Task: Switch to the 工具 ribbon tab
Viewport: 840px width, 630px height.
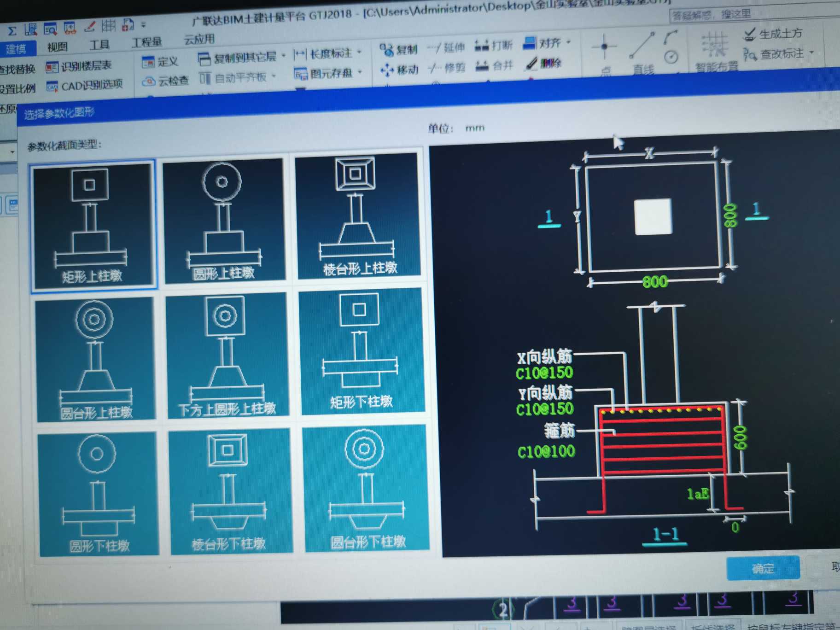Action: pos(99,44)
